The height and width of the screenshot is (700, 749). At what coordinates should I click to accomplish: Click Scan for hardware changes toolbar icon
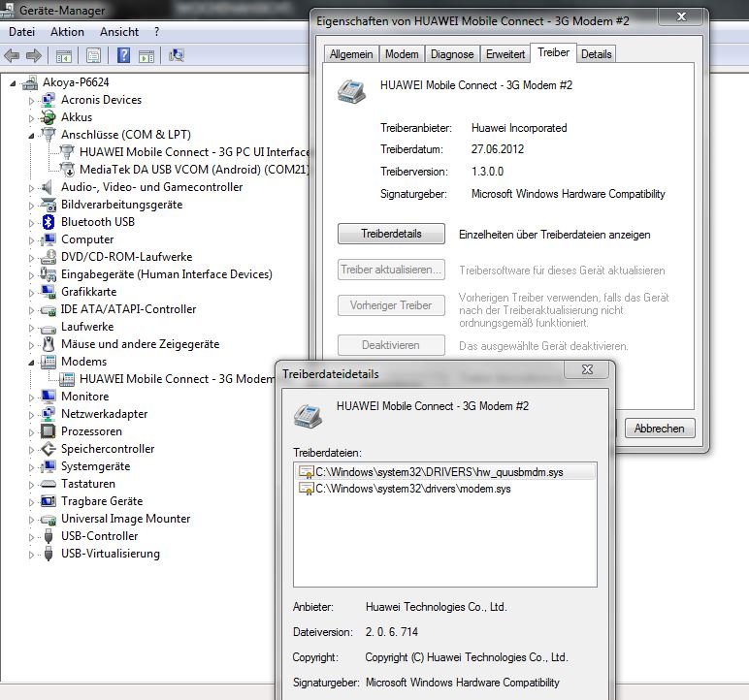pyautogui.click(x=177, y=55)
